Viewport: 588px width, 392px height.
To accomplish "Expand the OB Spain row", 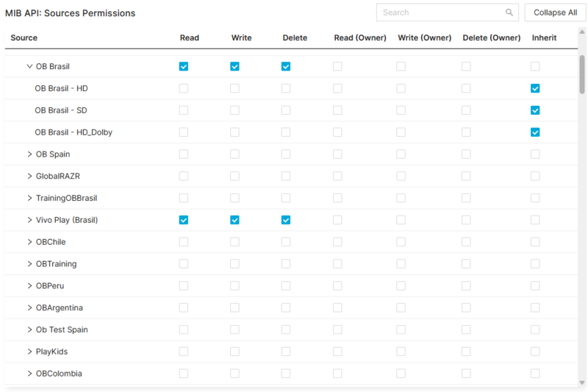I will 29,154.
